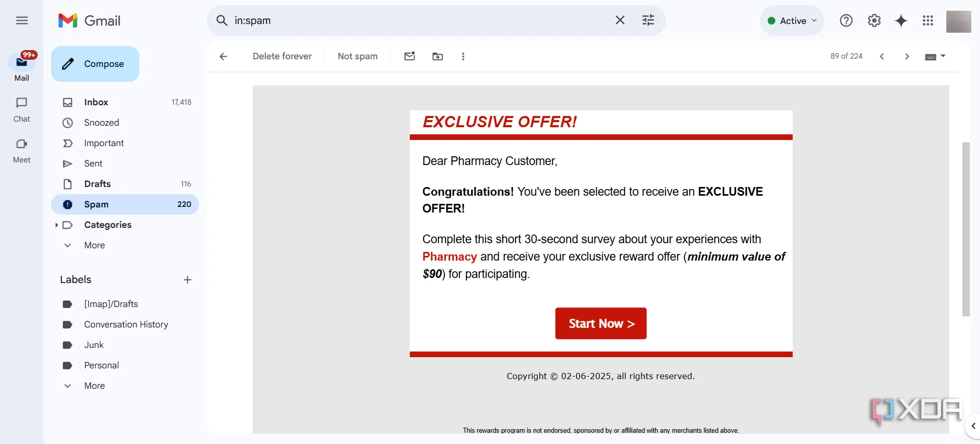Expand the Categories folder group

pos(56,225)
